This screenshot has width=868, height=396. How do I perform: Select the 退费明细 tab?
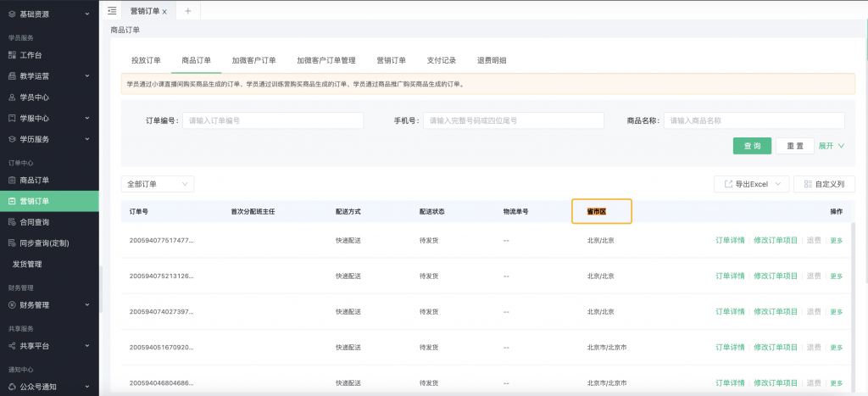coord(492,60)
